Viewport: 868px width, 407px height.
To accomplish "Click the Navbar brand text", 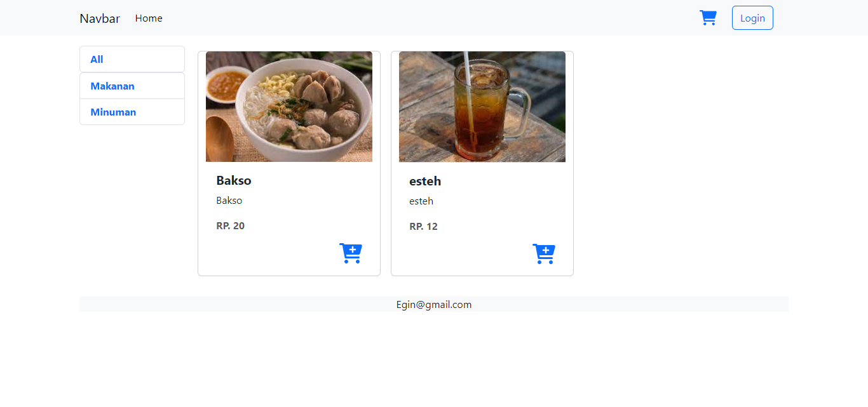I will tap(100, 18).
